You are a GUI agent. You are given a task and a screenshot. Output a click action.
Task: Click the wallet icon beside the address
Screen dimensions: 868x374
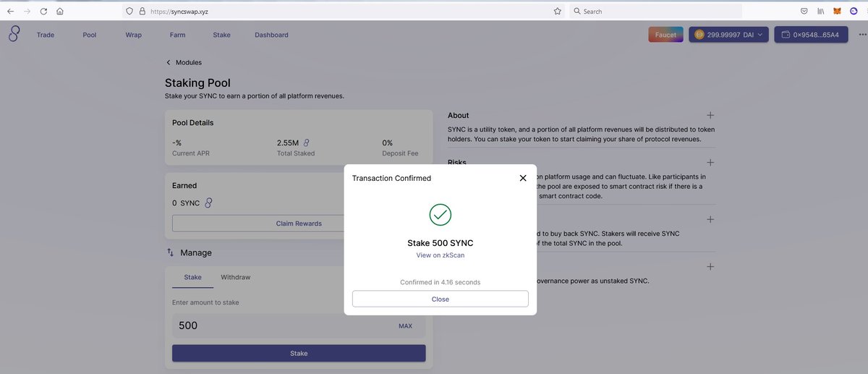tap(786, 35)
